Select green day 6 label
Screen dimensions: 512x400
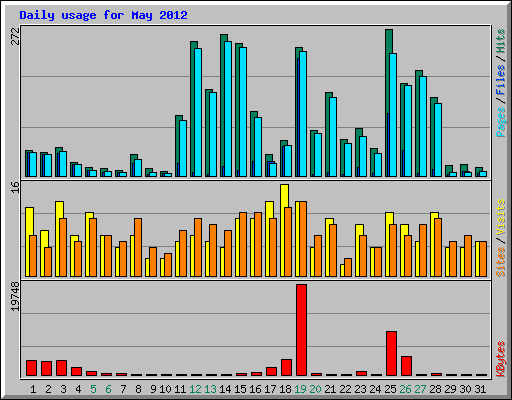tap(108, 389)
